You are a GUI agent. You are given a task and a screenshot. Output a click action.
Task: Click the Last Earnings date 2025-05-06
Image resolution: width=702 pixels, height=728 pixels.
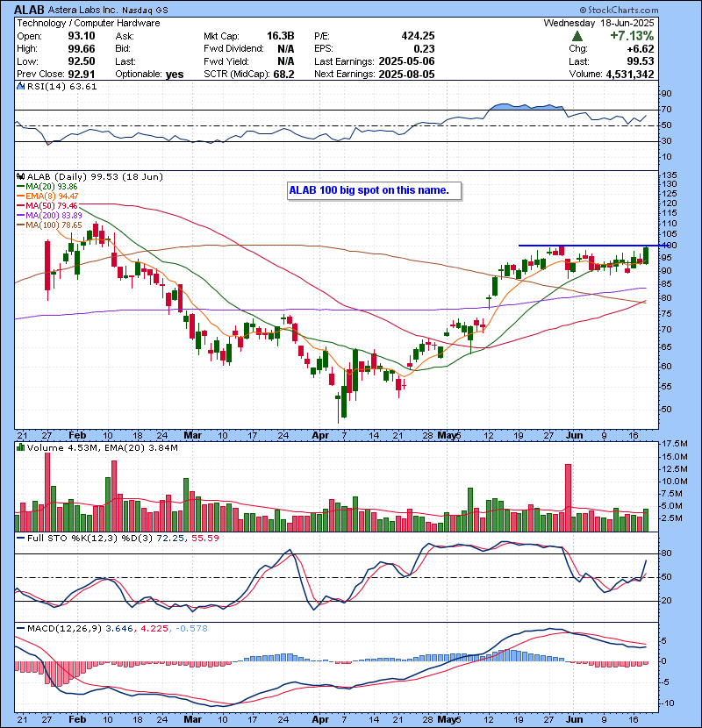pos(406,61)
